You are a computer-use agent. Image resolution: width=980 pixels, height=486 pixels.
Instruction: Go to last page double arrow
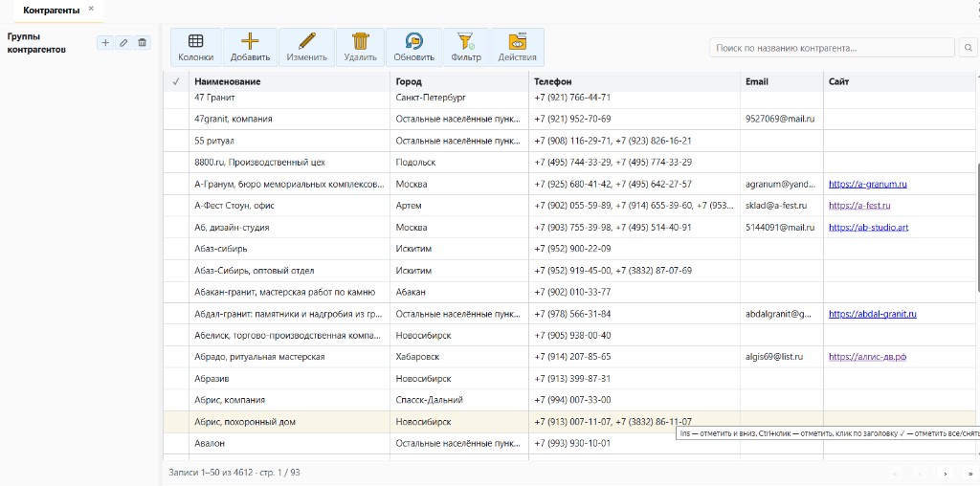coord(970,474)
